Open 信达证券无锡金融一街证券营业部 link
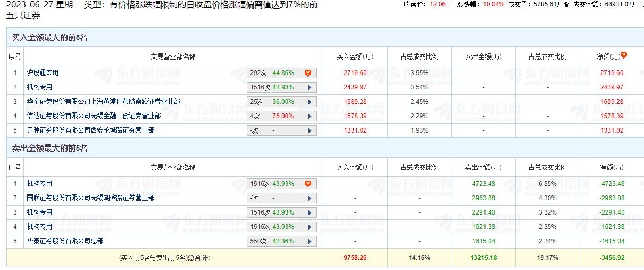The width and height of the screenshot is (644, 270). click(x=94, y=116)
